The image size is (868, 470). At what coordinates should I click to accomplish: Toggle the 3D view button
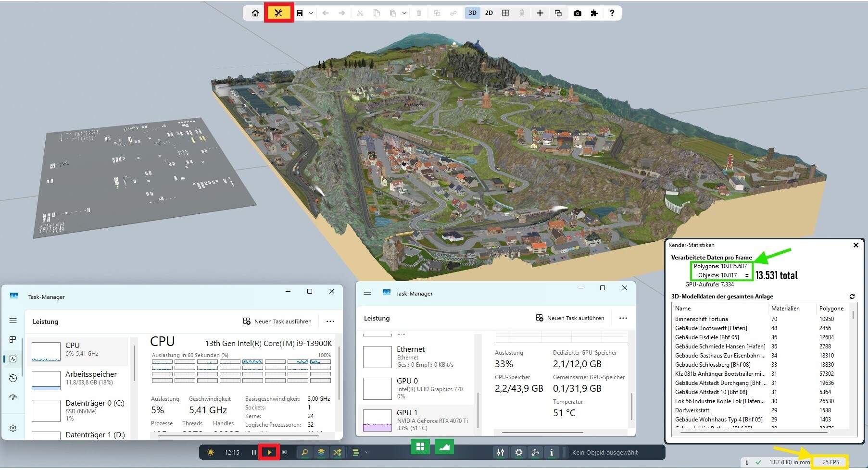(x=472, y=13)
